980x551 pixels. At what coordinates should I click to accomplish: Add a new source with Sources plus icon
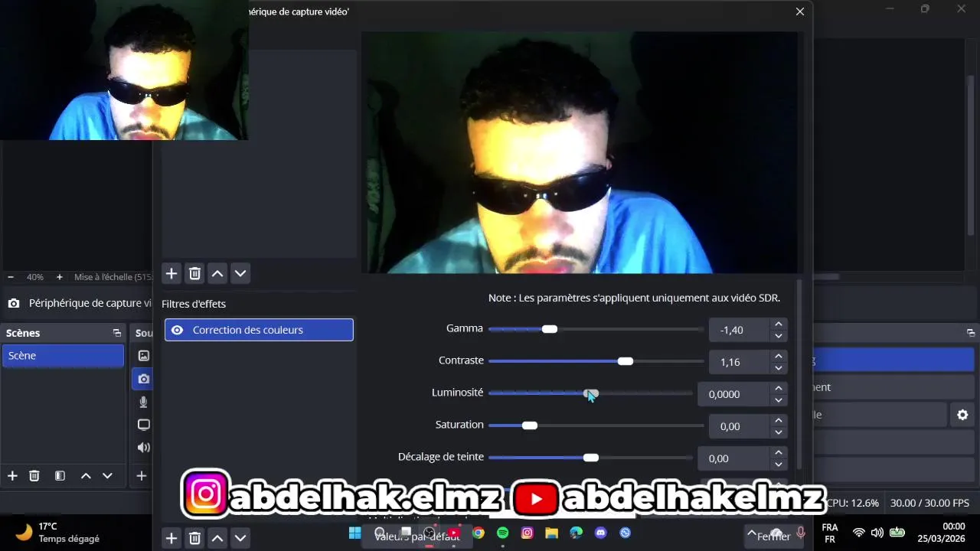pos(141,476)
